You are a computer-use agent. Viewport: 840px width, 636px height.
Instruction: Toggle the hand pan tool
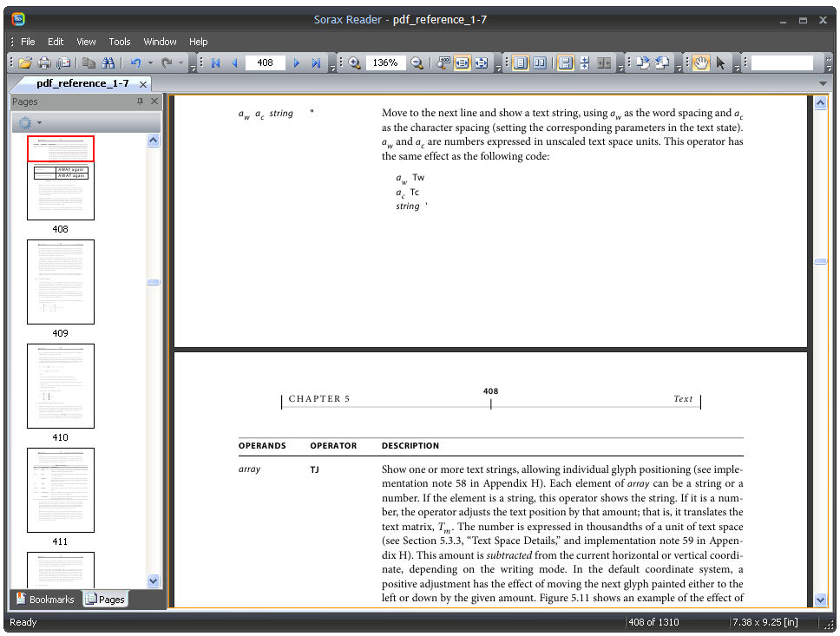(x=700, y=63)
